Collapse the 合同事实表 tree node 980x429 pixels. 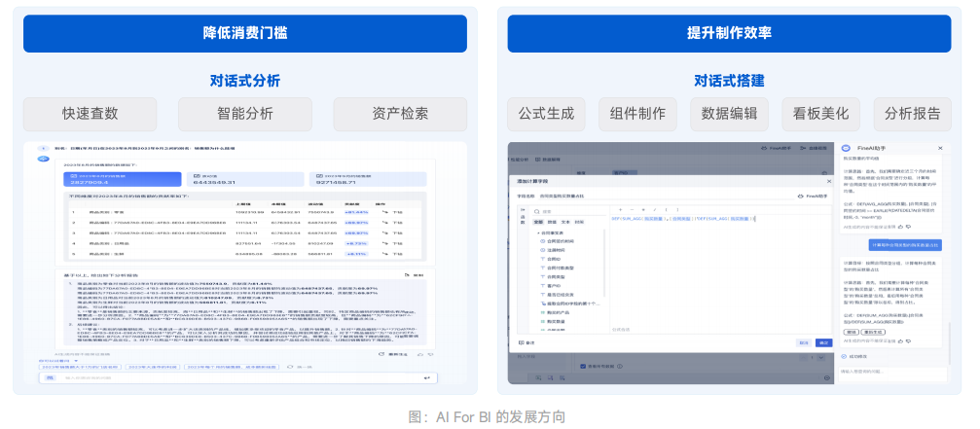tap(539, 232)
